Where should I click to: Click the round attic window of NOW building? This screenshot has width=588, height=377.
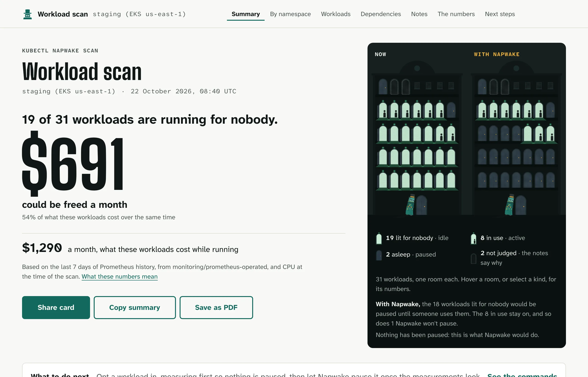pyautogui.click(x=417, y=68)
